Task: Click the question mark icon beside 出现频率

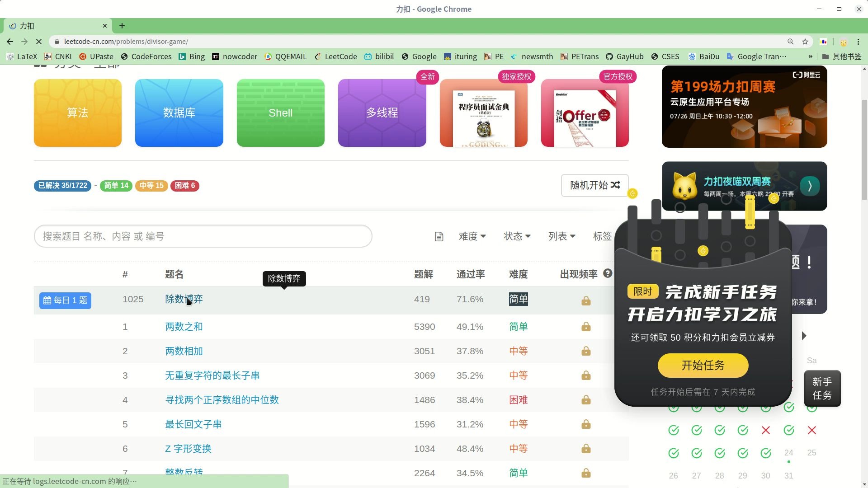Action: point(607,273)
